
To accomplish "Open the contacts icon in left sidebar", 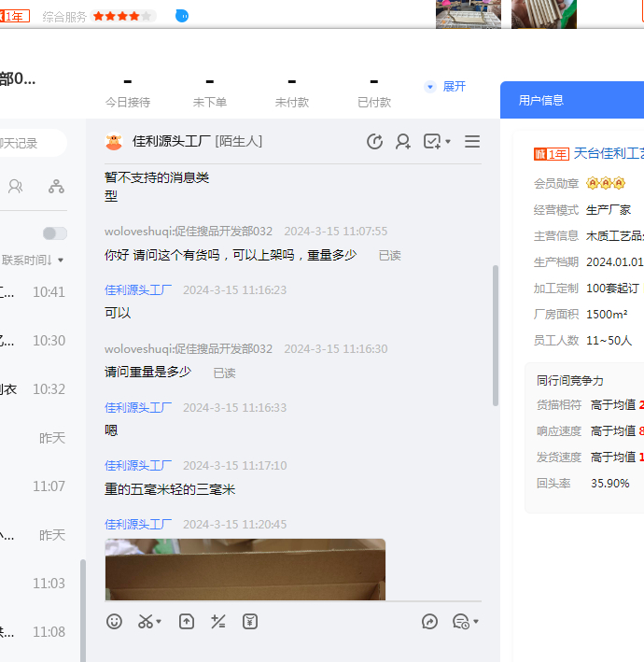I will click(16, 186).
